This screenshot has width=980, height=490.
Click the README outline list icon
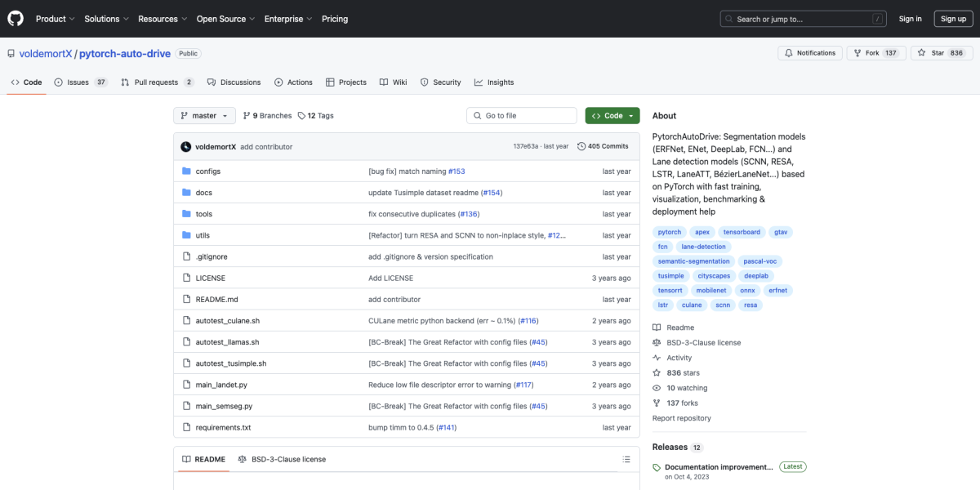pos(626,459)
